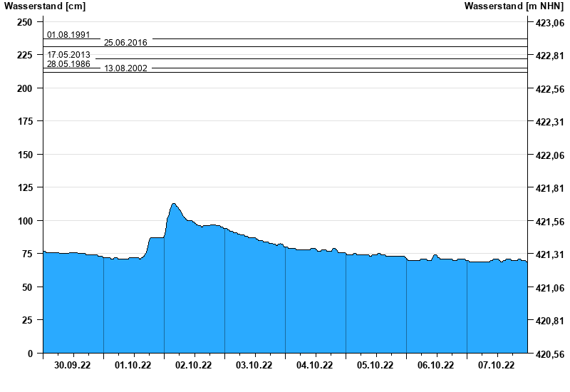Click the 100 tick label on the cm axis

(24, 221)
